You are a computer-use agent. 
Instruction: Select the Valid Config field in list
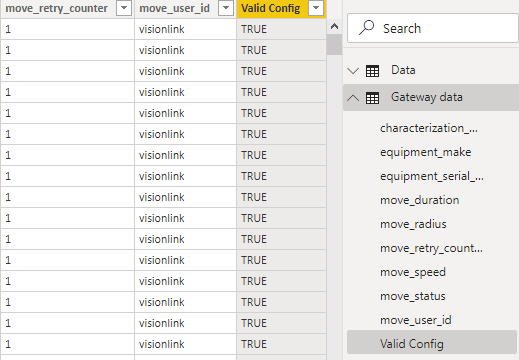(432, 342)
